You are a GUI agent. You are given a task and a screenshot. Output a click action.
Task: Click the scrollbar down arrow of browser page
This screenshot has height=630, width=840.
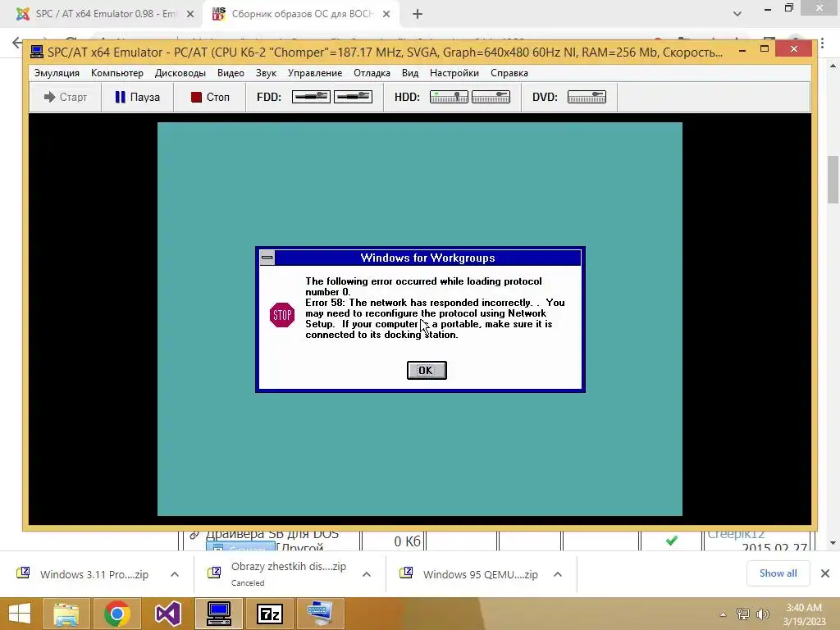[833, 543]
